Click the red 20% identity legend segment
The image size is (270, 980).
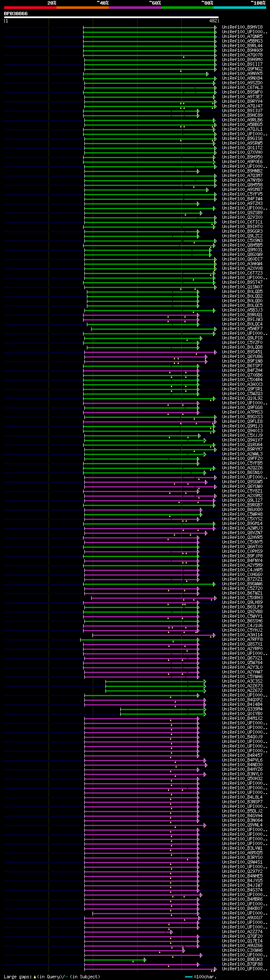(x=30, y=8)
